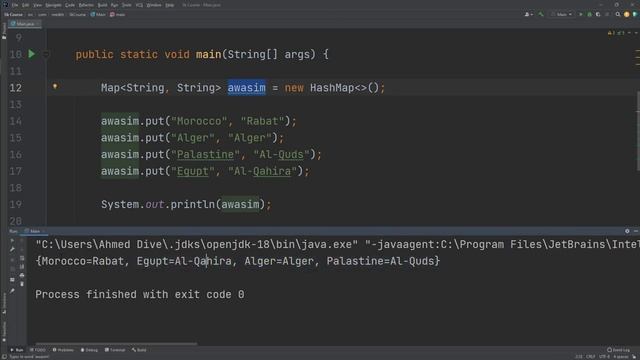
Task: Click the CRLF line separator status entry
Action: (x=591, y=356)
